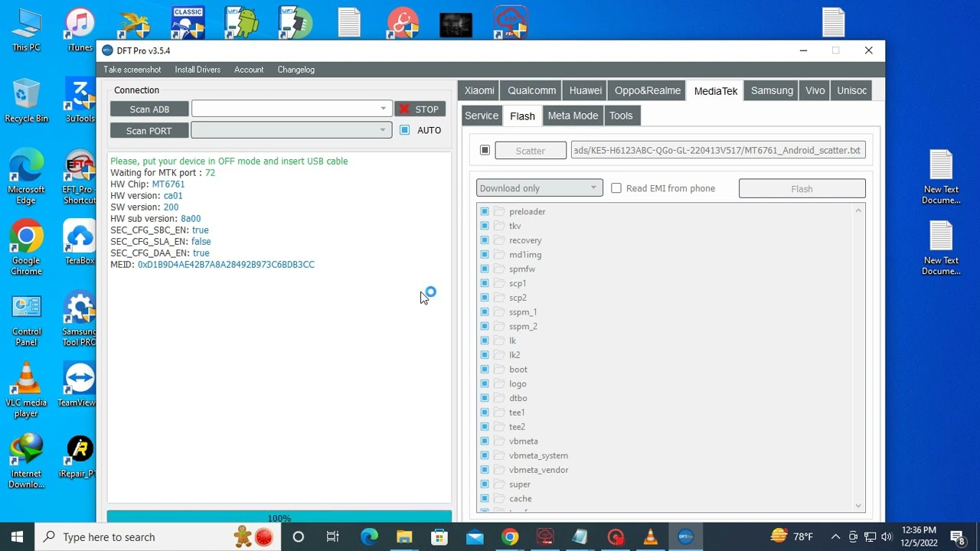Screen dimensions: 980x551
Task: Open Cortana from the taskbar
Action: [299, 536]
